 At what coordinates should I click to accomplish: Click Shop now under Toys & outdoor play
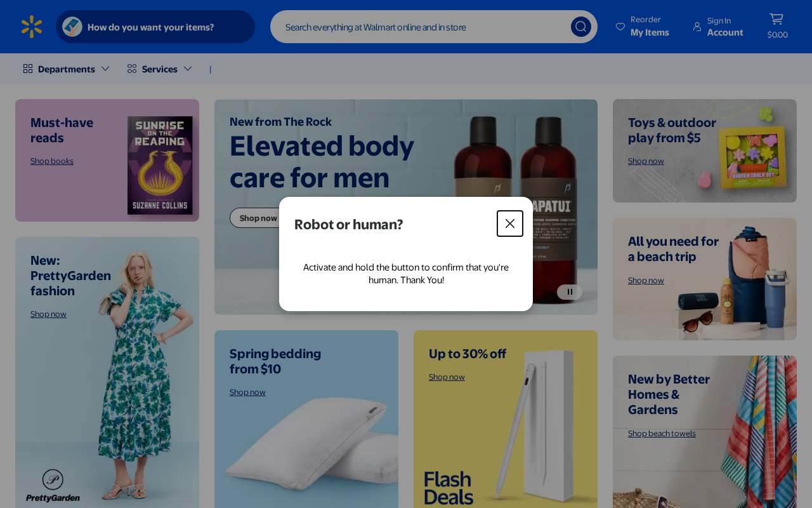tap(646, 161)
